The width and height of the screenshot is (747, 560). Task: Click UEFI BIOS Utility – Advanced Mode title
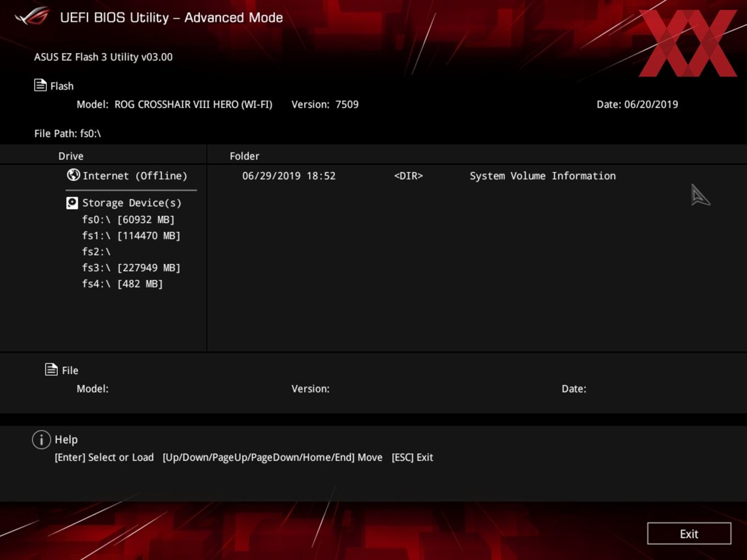pyautogui.click(x=171, y=18)
